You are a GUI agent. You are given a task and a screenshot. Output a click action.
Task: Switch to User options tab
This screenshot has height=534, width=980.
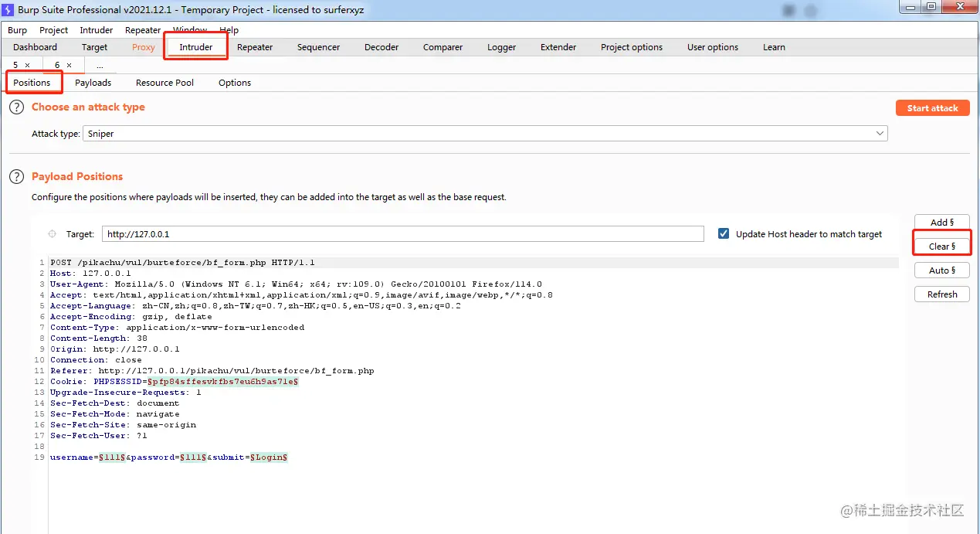[713, 47]
